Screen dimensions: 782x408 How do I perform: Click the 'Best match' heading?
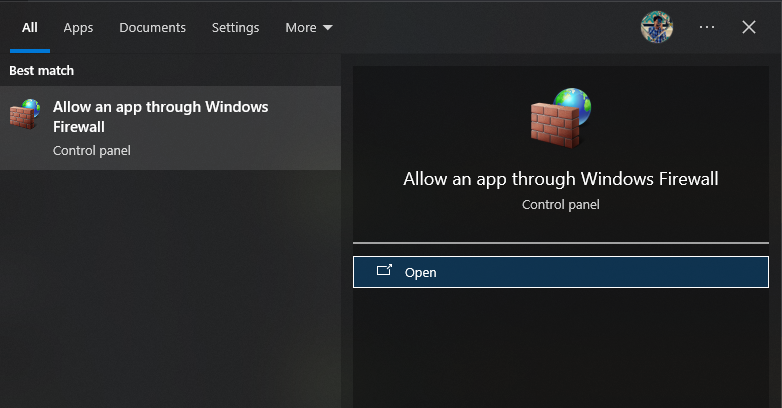41,70
